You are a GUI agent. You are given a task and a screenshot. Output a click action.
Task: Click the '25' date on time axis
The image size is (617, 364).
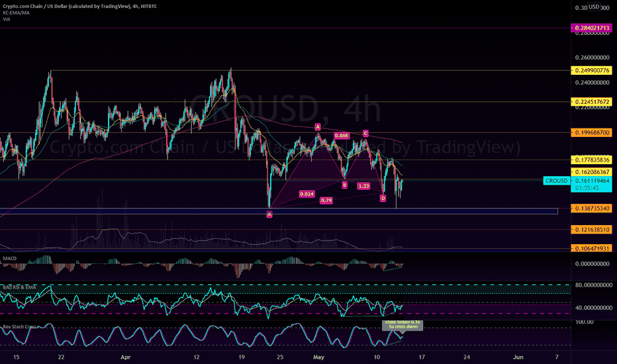point(280,357)
